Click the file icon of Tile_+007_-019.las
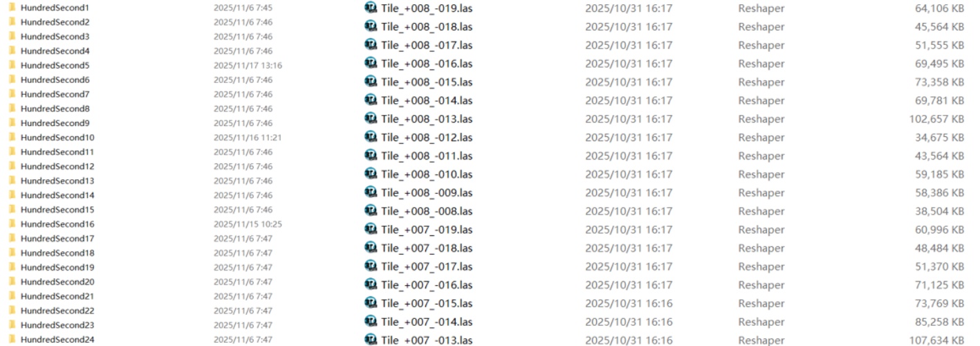Screen dimensions: 980x346 [371, 229]
